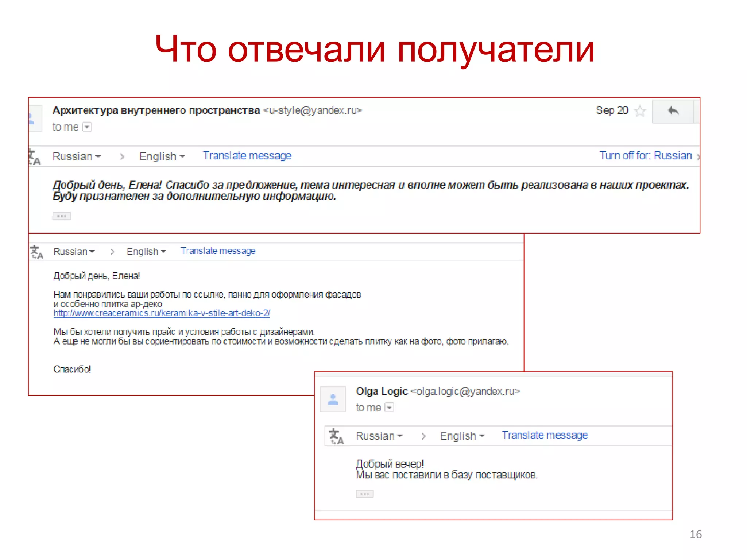
Task: Open the Russian source language dropdown in the first email
Action: coord(77,156)
